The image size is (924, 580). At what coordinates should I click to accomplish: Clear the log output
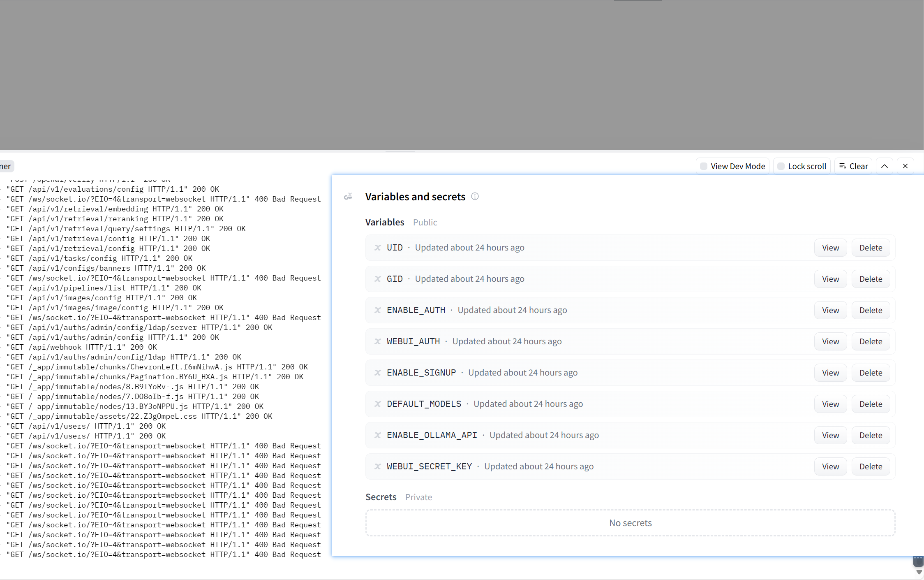click(x=853, y=166)
